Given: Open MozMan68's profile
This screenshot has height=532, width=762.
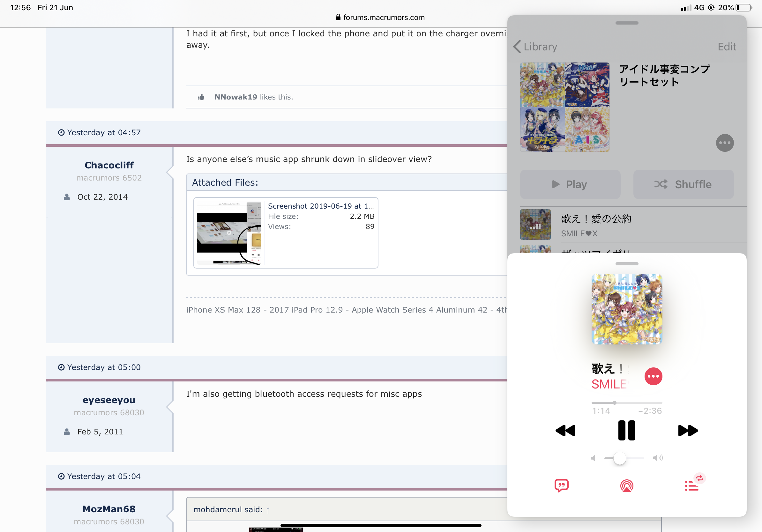Looking at the screenshot, I should tap(109, 509).
